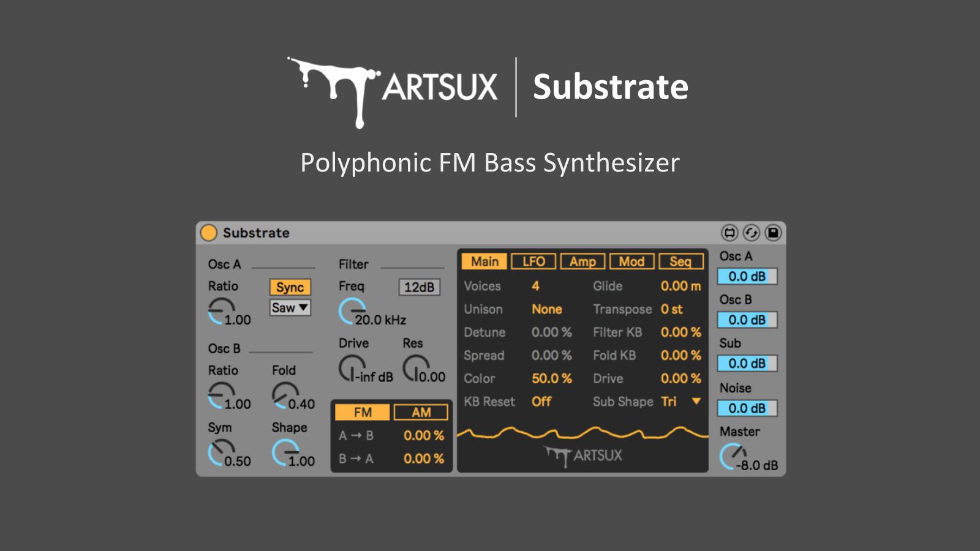
Task: Open the Unison mode None selector
Action: (x=546, y=309)
